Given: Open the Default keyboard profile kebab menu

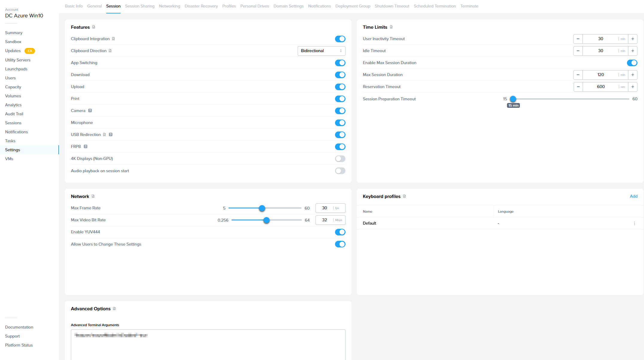Looking at the screenshot, I should [x=634, y=223].
